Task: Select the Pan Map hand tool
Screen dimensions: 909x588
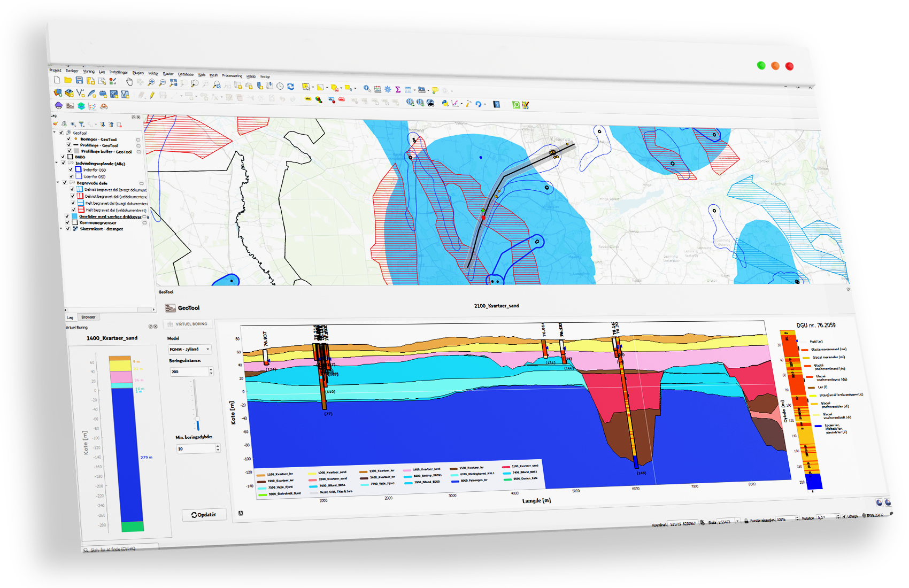Action: pos(129,82)
